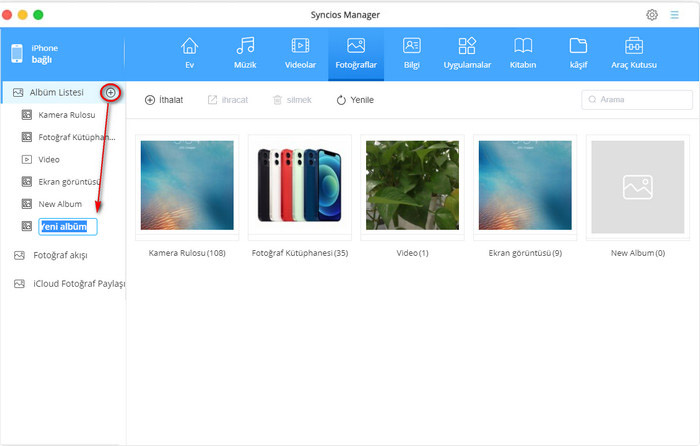
Task: Click the İthalat import button
Action: [x=164, y=100]
